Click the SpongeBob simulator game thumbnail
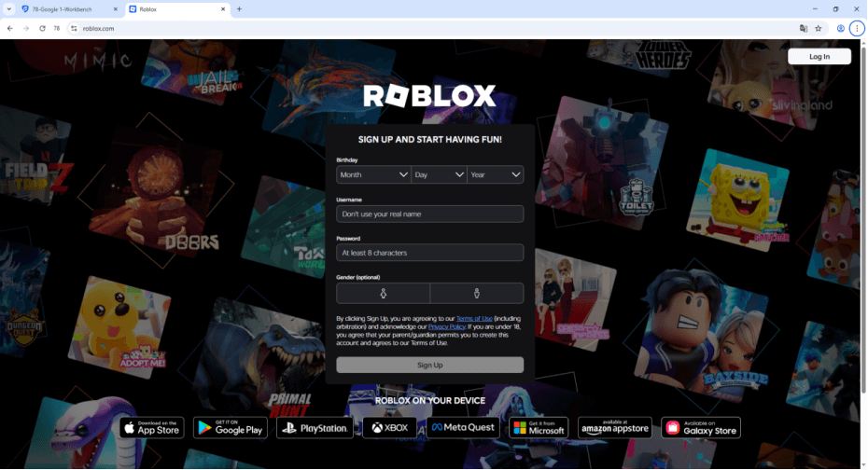 (x=737, y=200)
